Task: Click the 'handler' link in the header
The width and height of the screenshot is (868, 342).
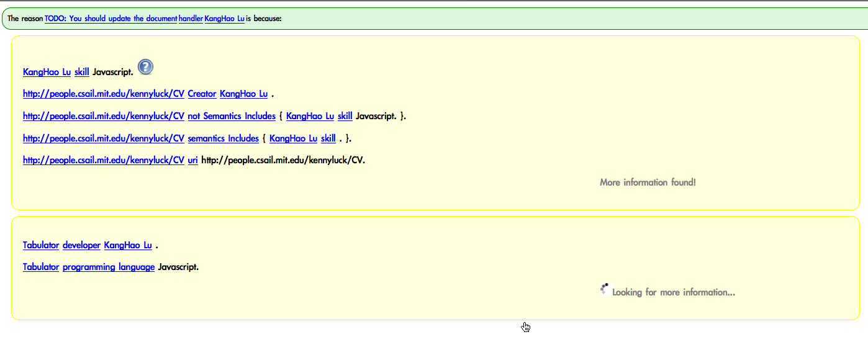Action: pos(191,19)
